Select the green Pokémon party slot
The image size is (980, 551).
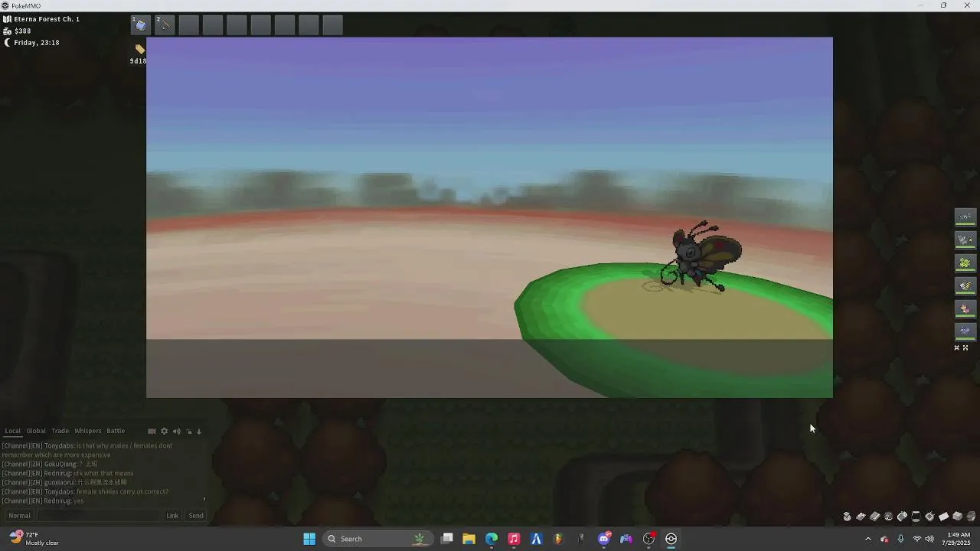click(965, 262)
